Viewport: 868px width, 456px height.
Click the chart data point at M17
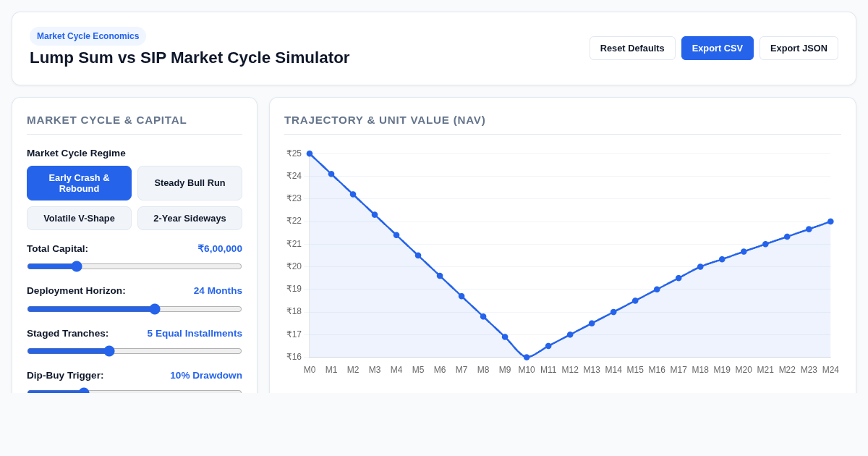(x=678, y=278)
